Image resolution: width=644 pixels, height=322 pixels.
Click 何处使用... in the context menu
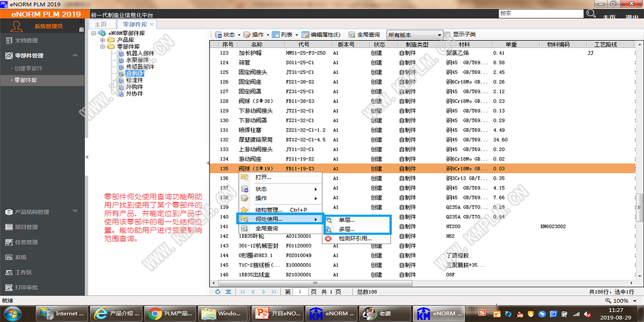(280, 219)
